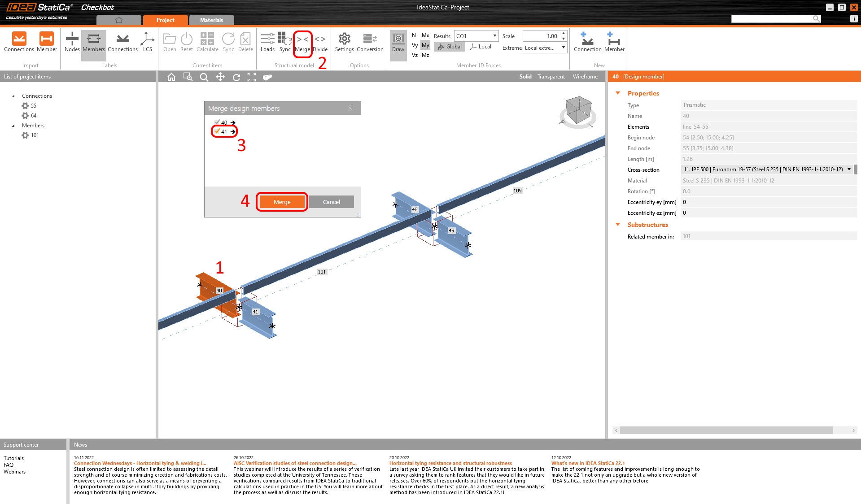Image resolution: width=861 pixels, height=504 pixels.
Task: Click the 3D view cube
Action: click(578, 111)
